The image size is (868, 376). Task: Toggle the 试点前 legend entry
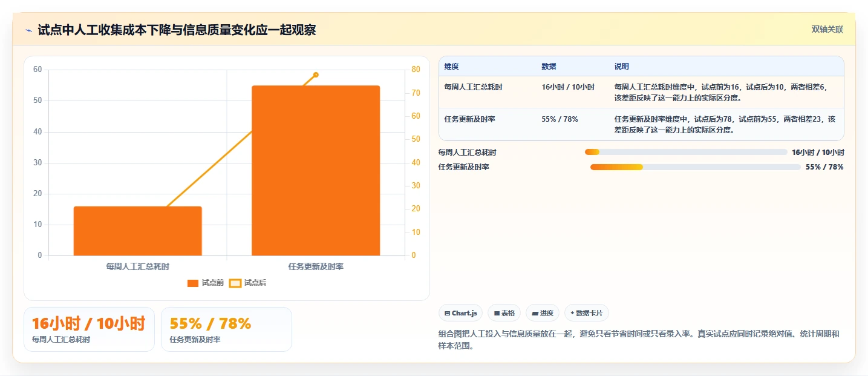click(x=206, y=283)
